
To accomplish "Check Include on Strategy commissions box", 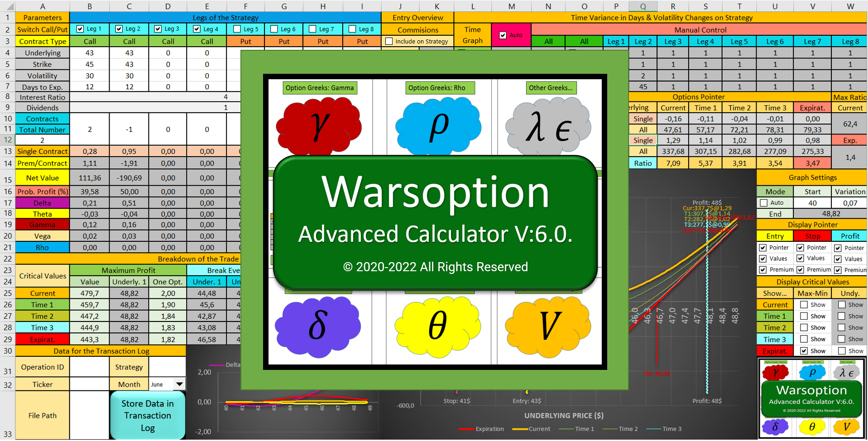I will (x=389, y=41).
